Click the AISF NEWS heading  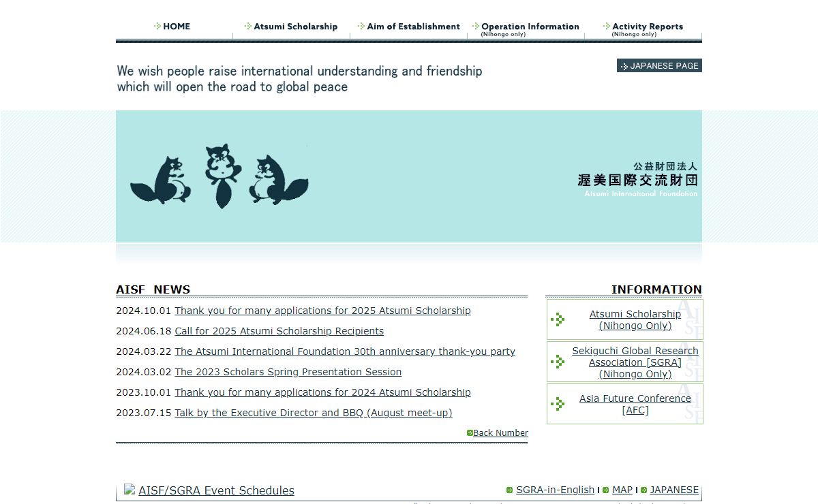153,289
